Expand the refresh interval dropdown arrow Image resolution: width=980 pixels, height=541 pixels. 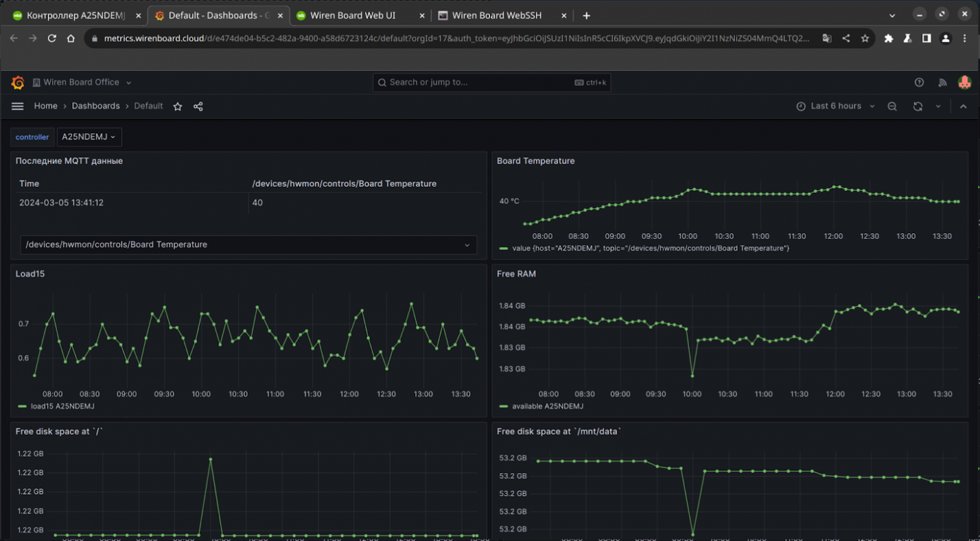click(938, 106)
